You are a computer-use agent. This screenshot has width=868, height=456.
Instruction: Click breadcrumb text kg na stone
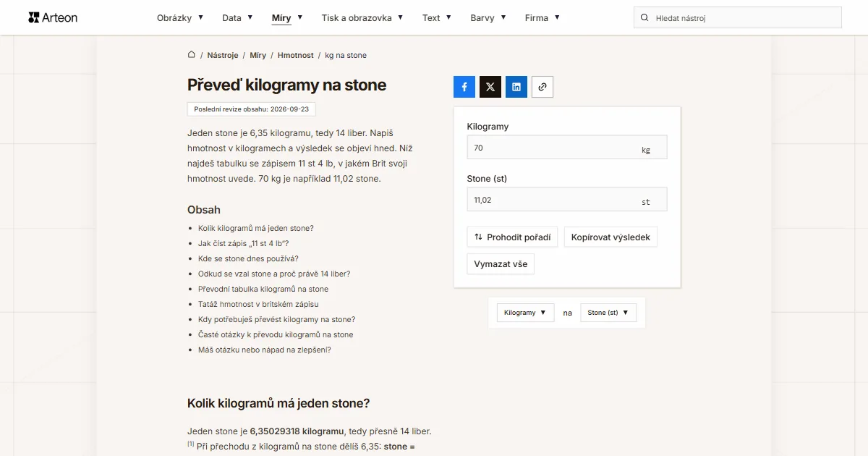346,55
